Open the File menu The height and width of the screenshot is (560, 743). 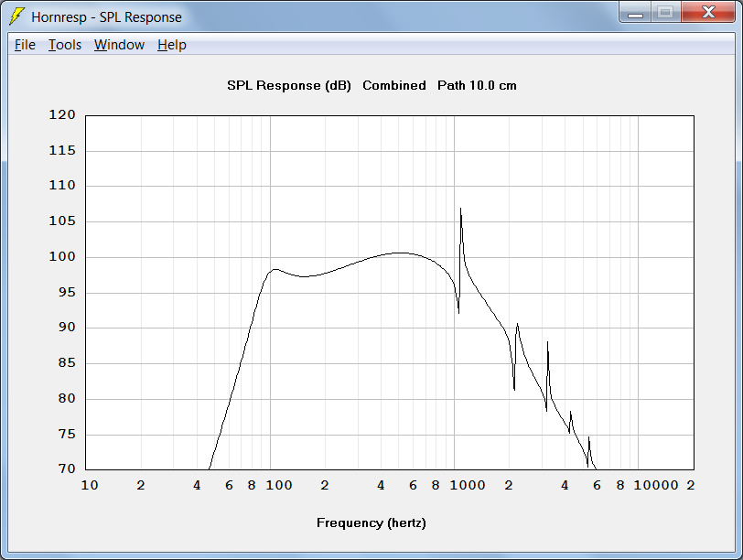[25, 45]
